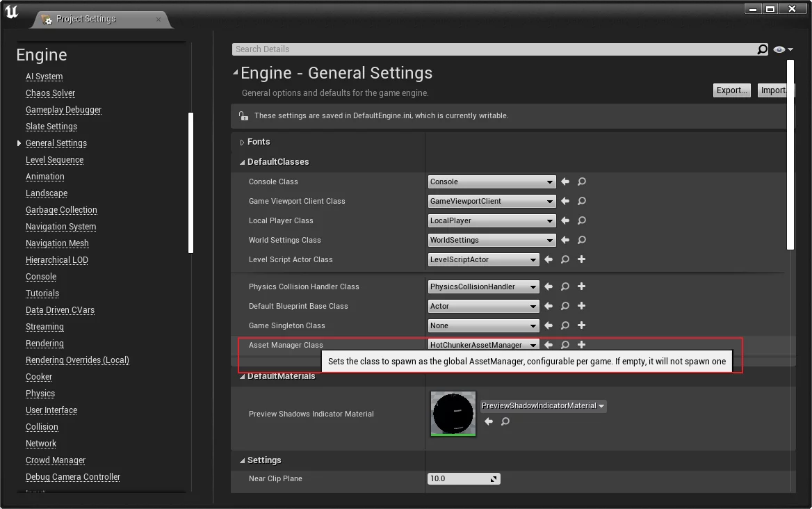Click the Near Clip Plane value field
The height and width of the screenshot is (509, 812).
click(x=459, y=478)
